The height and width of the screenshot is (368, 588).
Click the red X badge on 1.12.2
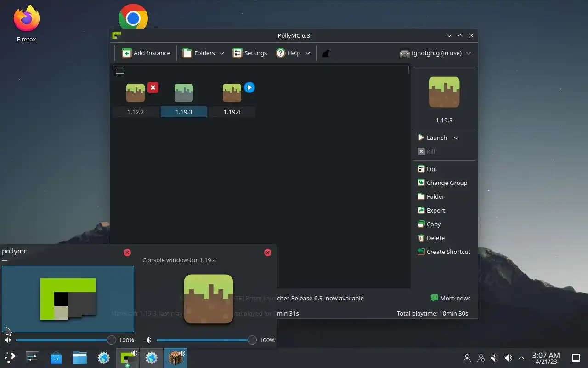coord(153,87)
